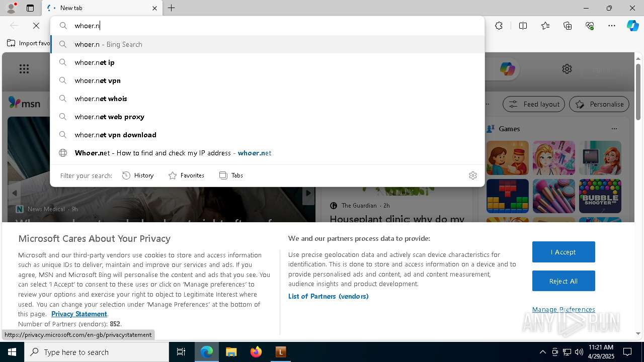
Task: Open File Explorer from taskbar
Action: pyautogui.click(x=231, y=352)
